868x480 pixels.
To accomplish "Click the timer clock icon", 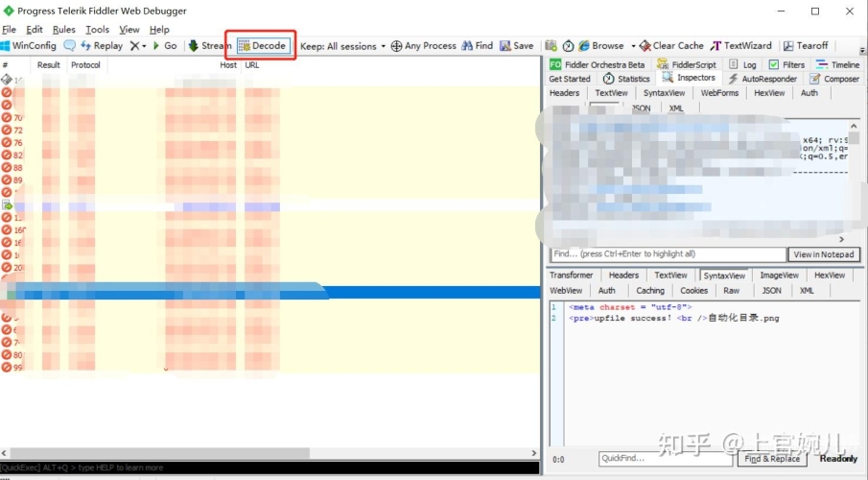I will coord(568,45).
